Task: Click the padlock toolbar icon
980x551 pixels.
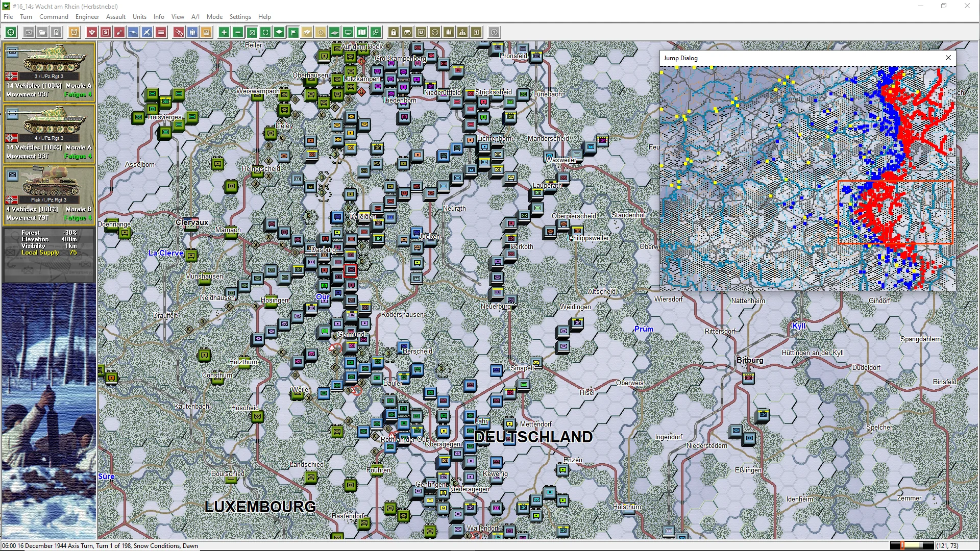Action: click(393, 32)
